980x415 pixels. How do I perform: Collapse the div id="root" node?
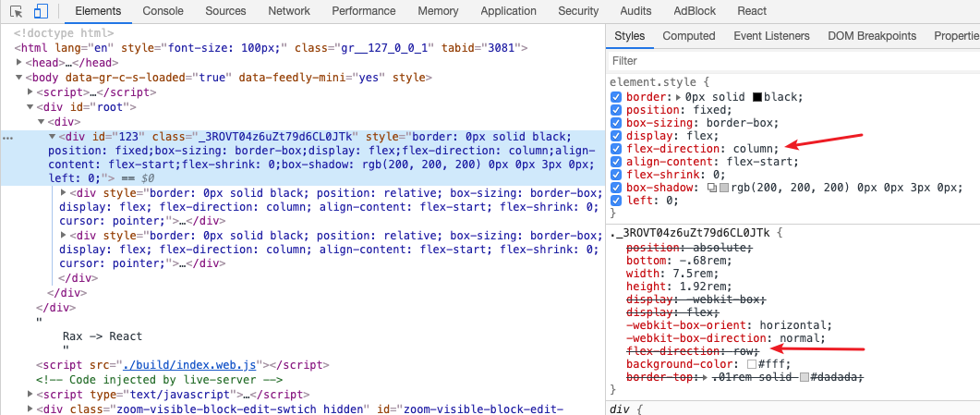tap(30, 107)
